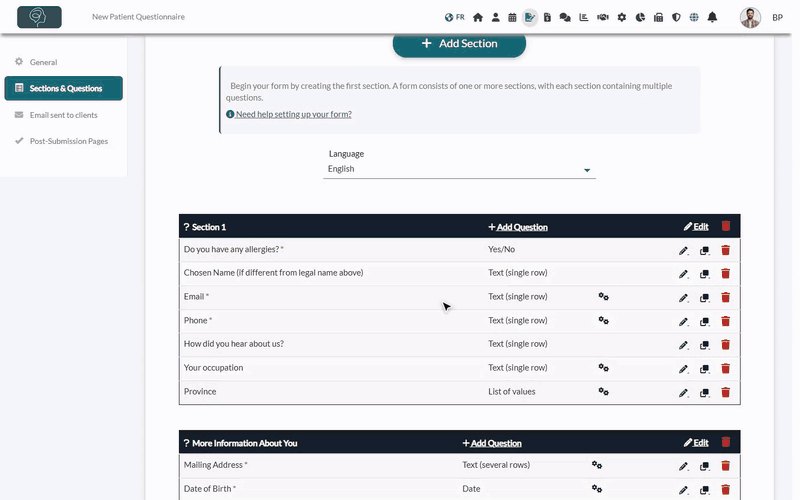Screen dimensions: 800x500
Task: Edit the Chosen Name question
Action: click(x=683, y=274)
